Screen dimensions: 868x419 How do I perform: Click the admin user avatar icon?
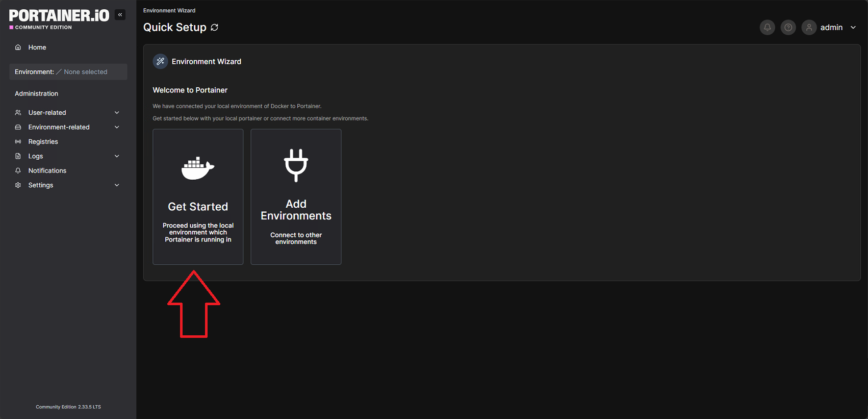point(809,28)
